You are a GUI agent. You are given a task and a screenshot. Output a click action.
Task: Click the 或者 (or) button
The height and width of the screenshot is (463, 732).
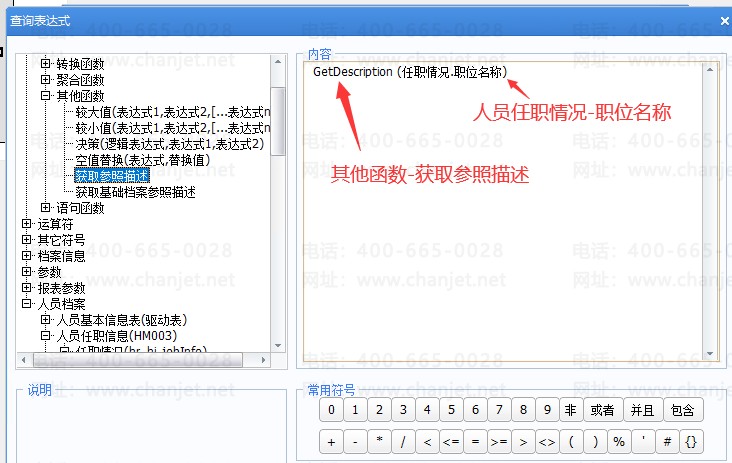(602, 410)
